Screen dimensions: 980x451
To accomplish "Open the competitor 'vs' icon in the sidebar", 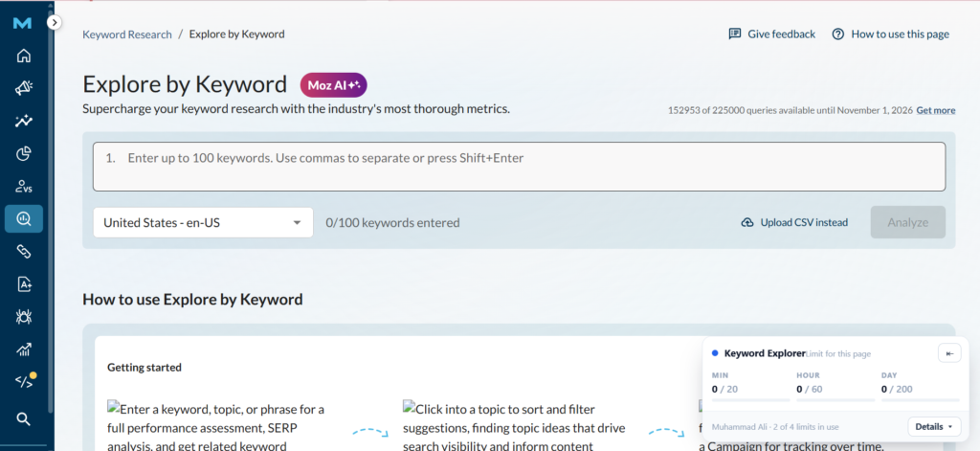I will pos(24,186).
